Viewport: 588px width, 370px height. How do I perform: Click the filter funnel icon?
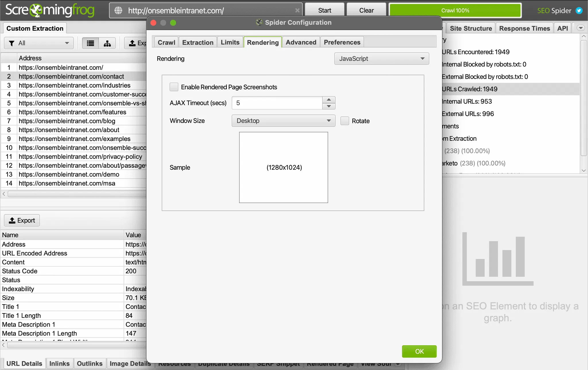pos(12,43)
